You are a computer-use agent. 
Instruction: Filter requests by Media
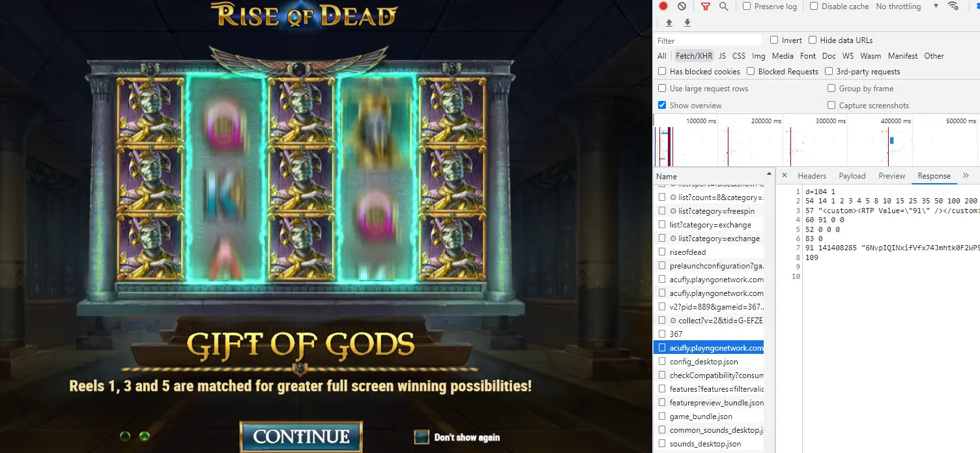point(783,55)
